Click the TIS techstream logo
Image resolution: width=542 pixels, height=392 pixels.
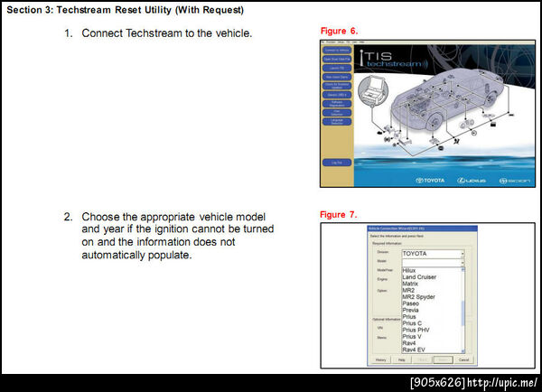point(392,59)
